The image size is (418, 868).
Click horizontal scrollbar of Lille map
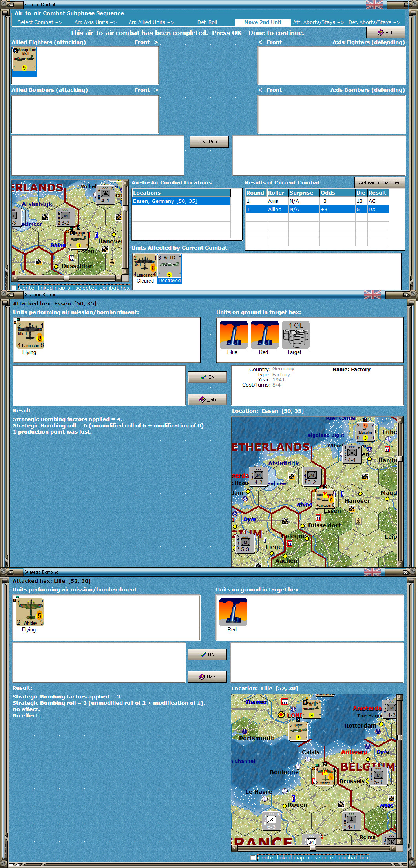314,848
